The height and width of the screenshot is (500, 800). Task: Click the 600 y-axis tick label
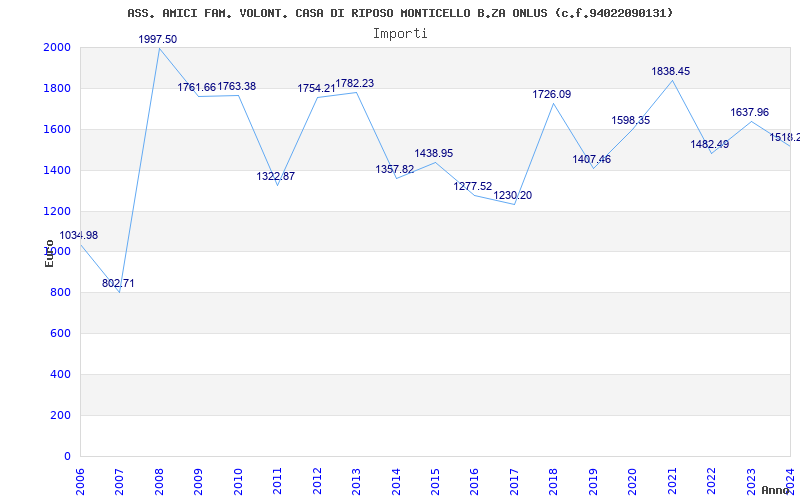(x=60, y=334)
